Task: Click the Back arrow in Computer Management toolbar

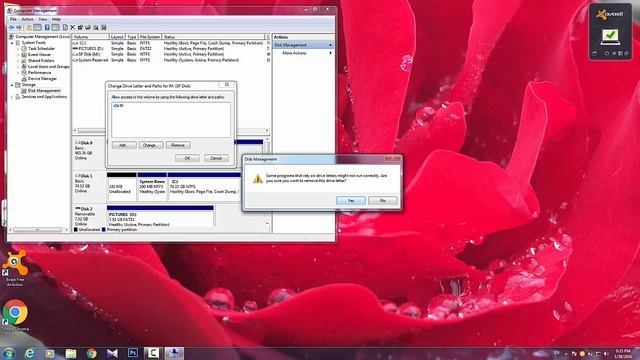Action: [x=11, y=27]
